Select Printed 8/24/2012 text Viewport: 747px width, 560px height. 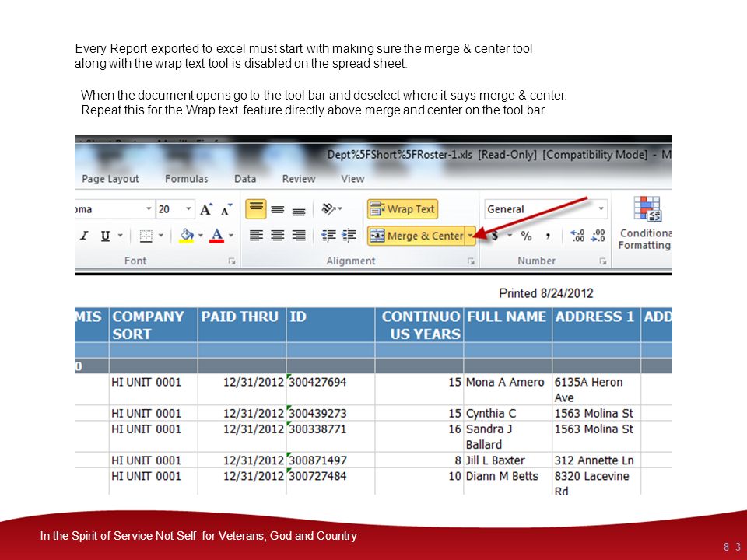546,293
